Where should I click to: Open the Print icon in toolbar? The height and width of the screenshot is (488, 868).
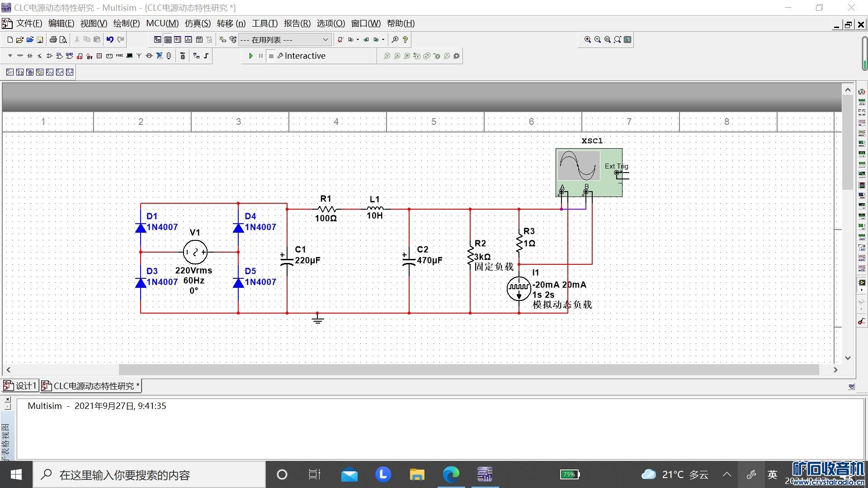point(53,40)
